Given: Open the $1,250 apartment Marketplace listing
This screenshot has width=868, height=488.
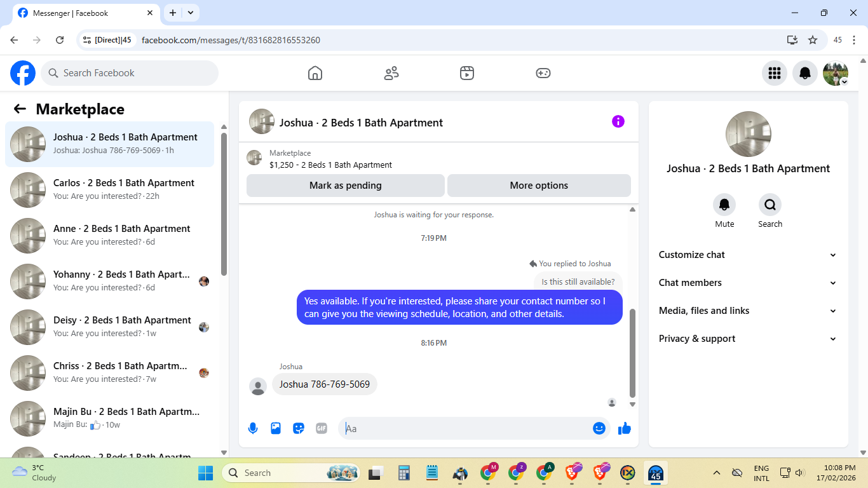Looking at the screenshot, I should [330, 165].
